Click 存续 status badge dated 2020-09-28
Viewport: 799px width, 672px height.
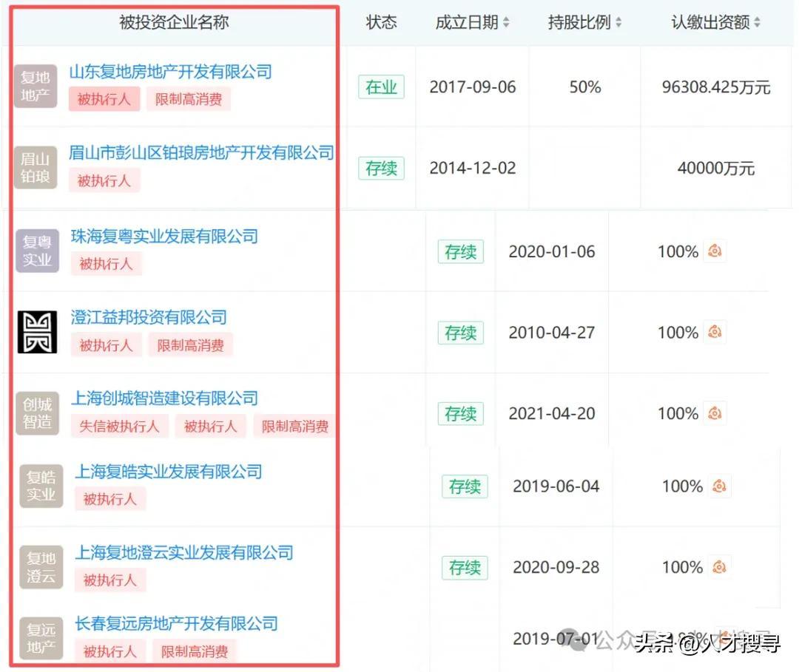tap(465, 567)
